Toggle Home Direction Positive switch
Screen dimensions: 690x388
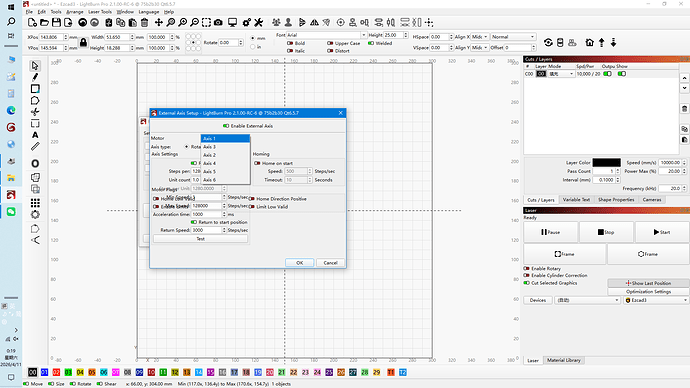tap(252, 199)
